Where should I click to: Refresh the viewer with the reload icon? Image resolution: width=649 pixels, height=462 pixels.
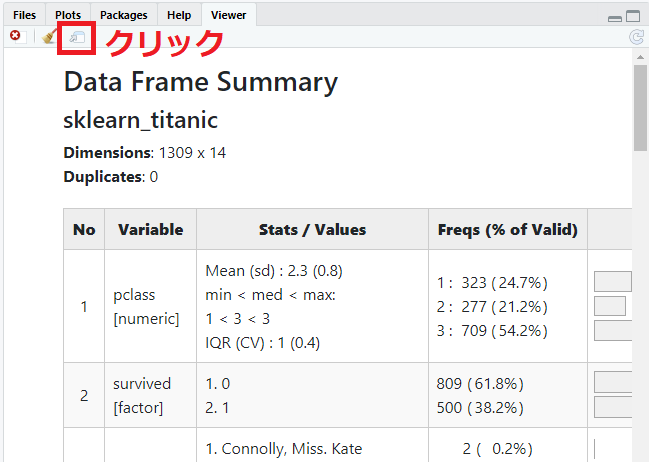pyautogui.click(x=636, y=37)
